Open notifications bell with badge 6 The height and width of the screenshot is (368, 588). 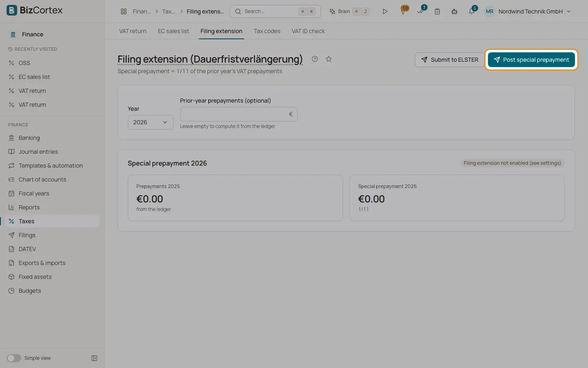coord(472,11)
